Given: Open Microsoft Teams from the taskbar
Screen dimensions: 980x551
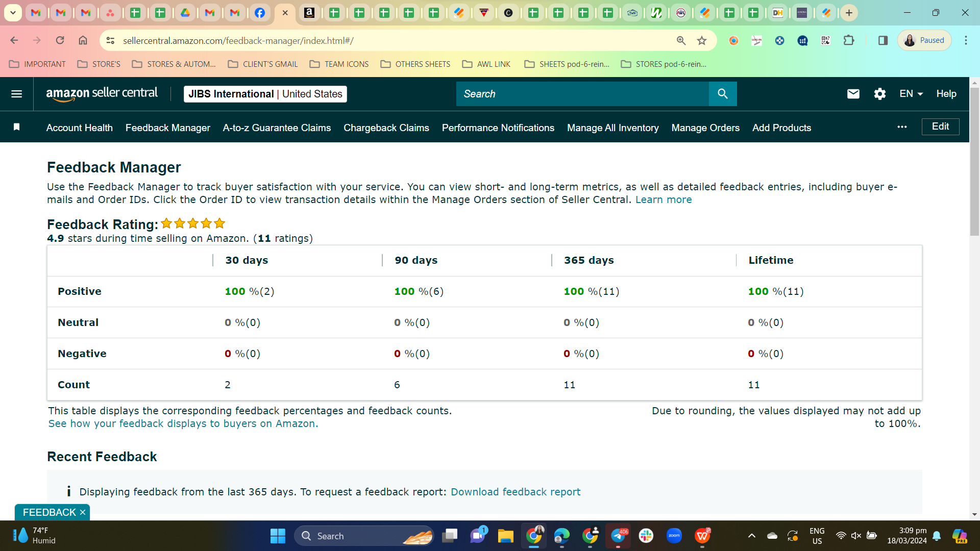Looking at the screenshot, I should [x=478, y=536].
